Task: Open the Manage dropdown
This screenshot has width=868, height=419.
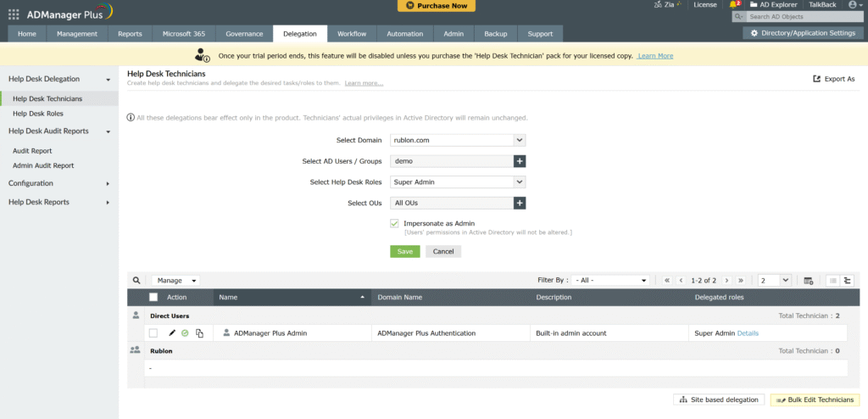Action: tap(176, 281)
